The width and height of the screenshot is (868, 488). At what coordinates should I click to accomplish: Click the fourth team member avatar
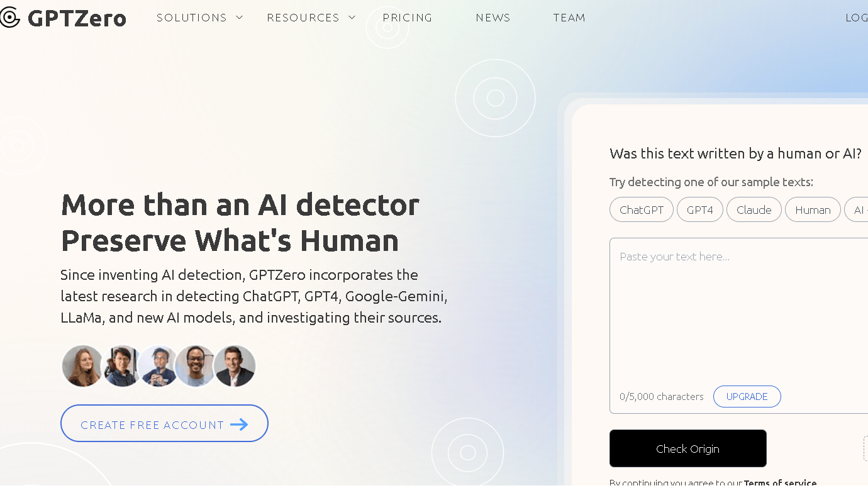click(196, 366)
